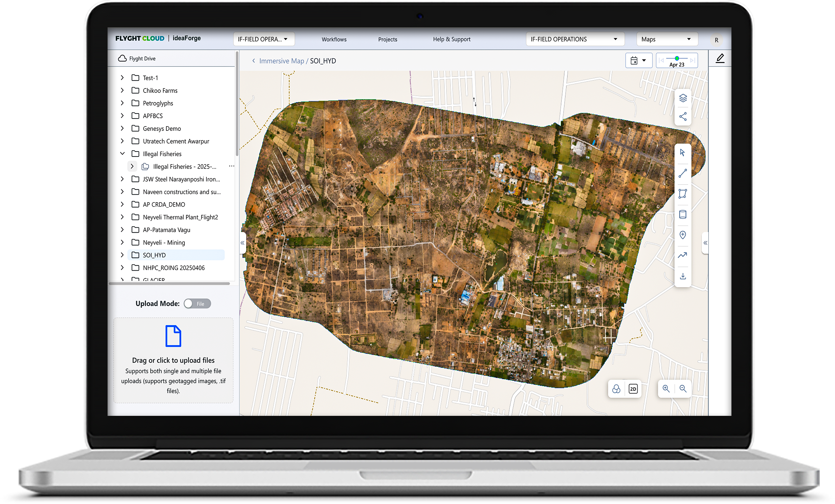The height and width of the screenshot is (504, 835).
Task: Click the download icon in map toolbar
Action: pyautogui.click(x=682, y=276)
